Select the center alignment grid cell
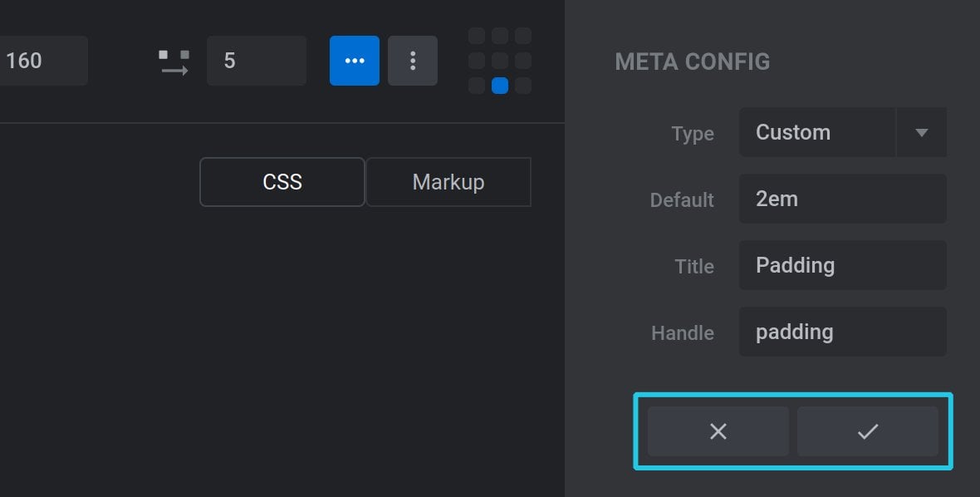This screenshot has height=497, width=980. (500, 61)
